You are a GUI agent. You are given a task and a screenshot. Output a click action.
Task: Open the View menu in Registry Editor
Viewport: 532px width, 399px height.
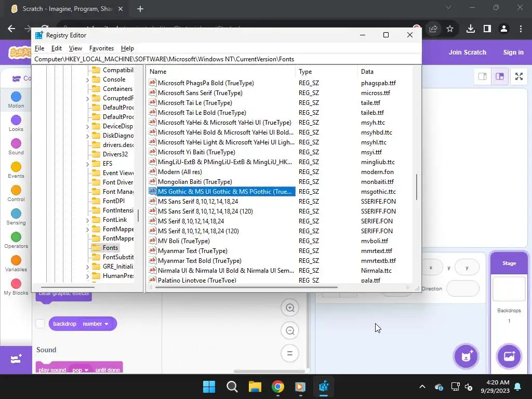point(75,48)
